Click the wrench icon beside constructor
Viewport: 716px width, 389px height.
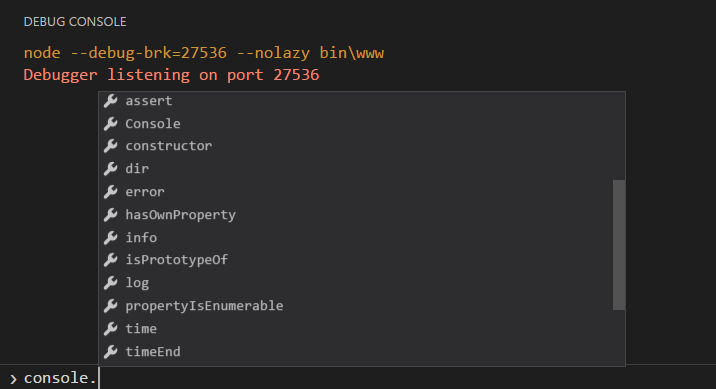tap(111, 146)
